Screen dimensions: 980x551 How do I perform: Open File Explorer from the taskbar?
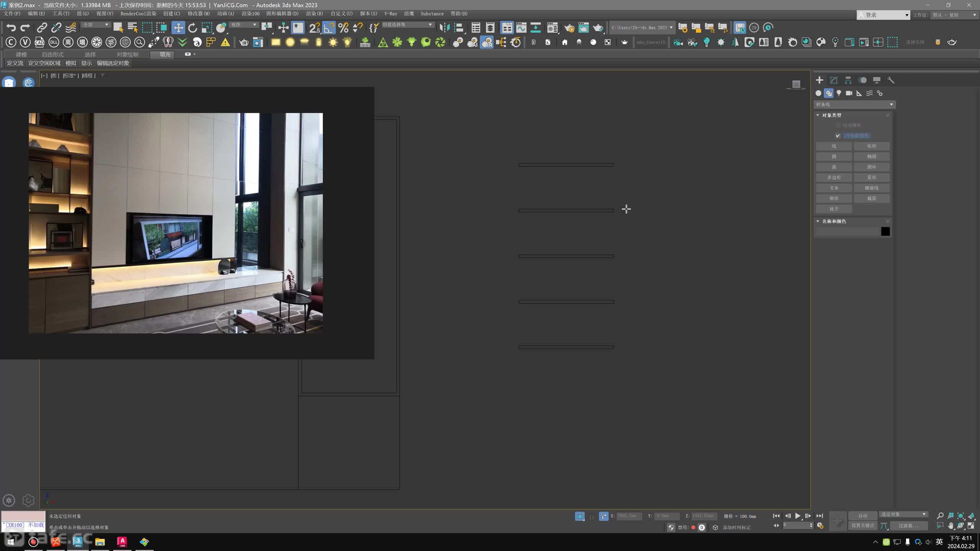click(100, 542)
